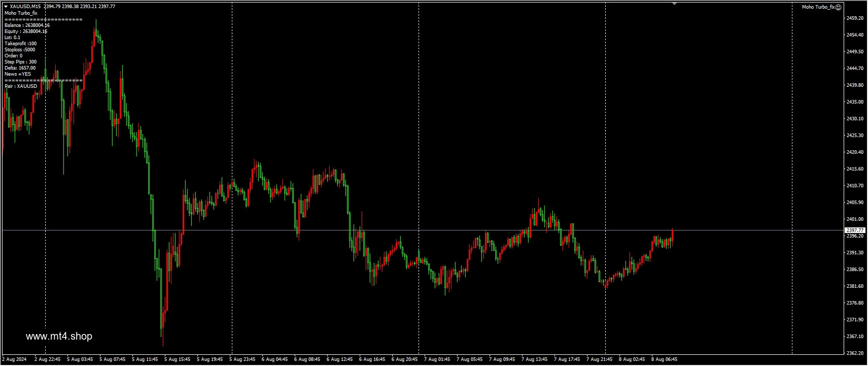Click the 7 Aug 09:45 time axis label
Screen dimensions: 868x366
(502, 360)
